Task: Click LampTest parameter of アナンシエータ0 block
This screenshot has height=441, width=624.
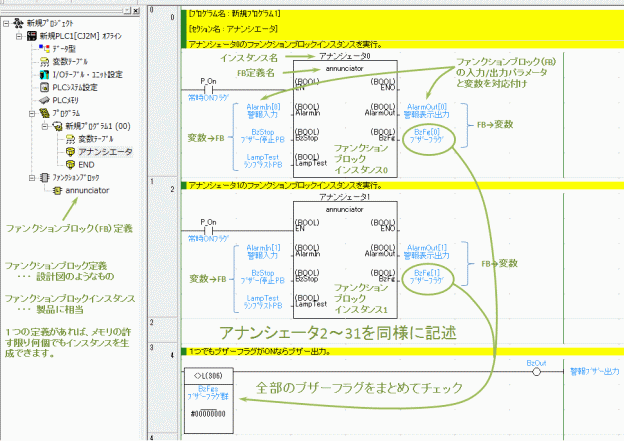Action: [x=263, y=161]
